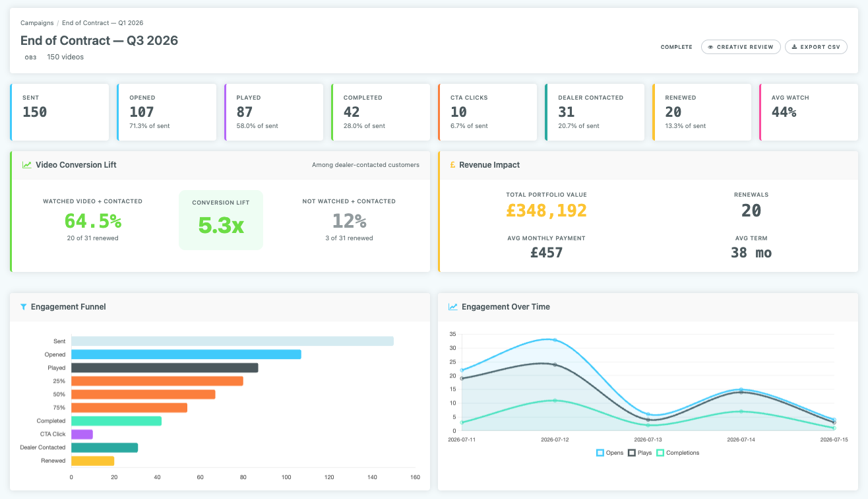Click the Export CSV button

(x=816, y=47)
